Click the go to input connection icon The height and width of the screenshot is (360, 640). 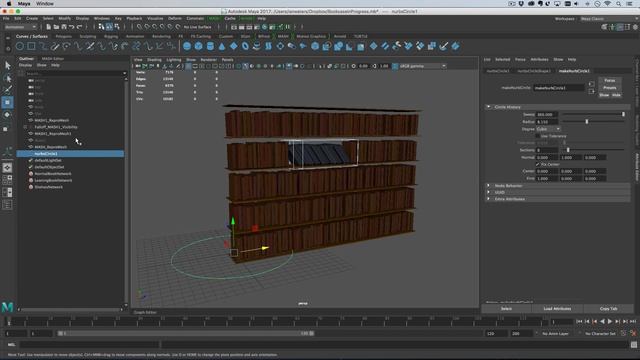coord(591,84)
